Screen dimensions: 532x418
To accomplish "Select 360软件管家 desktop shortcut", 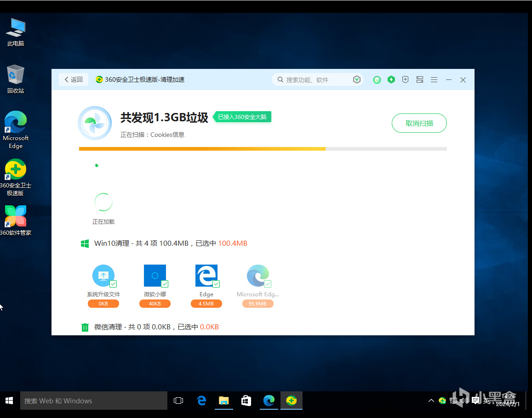I will click(16, 220).
